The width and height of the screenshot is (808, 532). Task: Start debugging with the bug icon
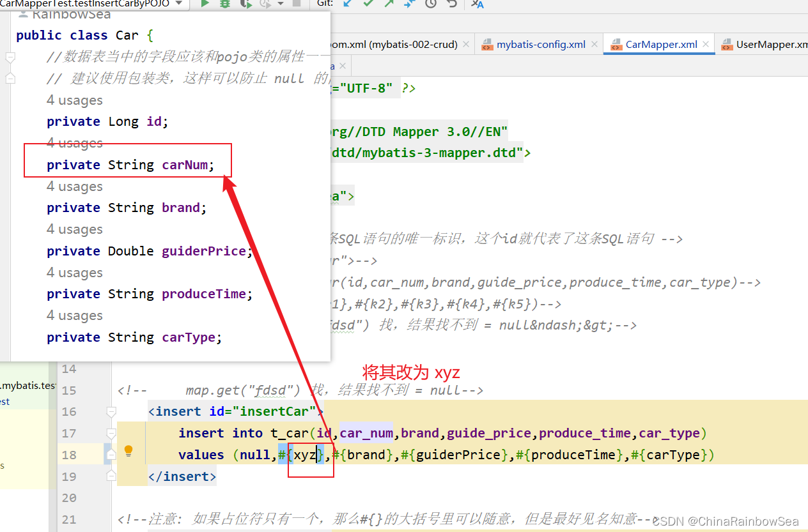(x=225, y=3)
